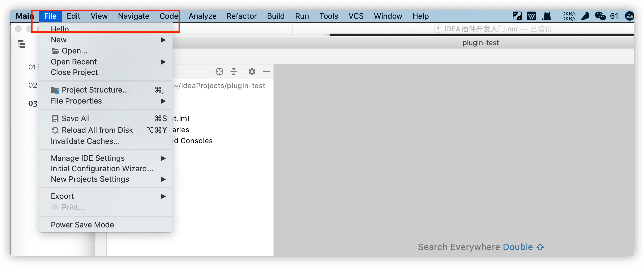The height and width of the screenshot is (266, 644).
Task: Click the Consoles item in project tree
Action: point(196,141)
